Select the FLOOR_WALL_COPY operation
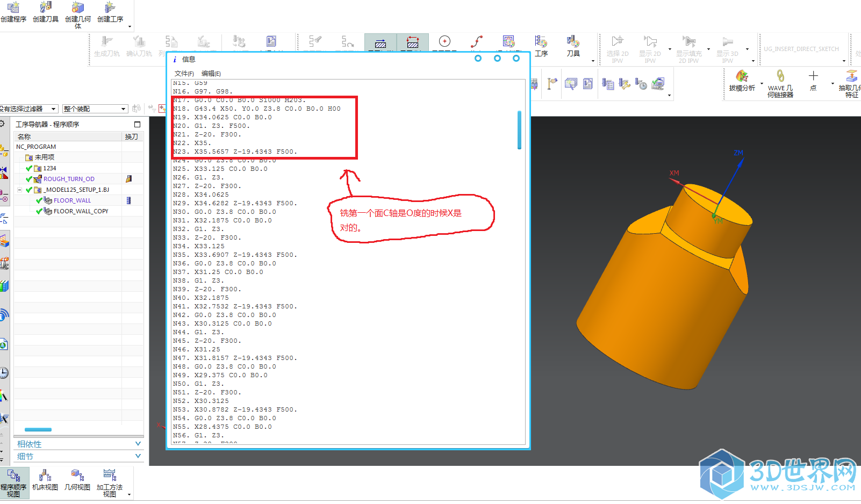861x504 pixels. 81,211
